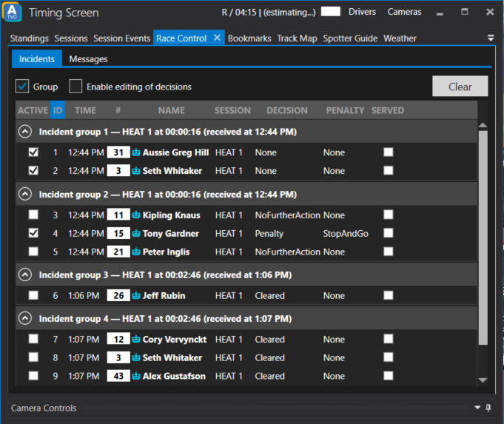Minimize the Timing Screen window

440,13
